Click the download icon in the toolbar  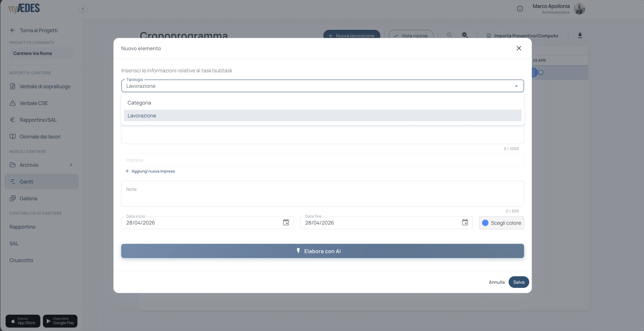coord(580,36)
